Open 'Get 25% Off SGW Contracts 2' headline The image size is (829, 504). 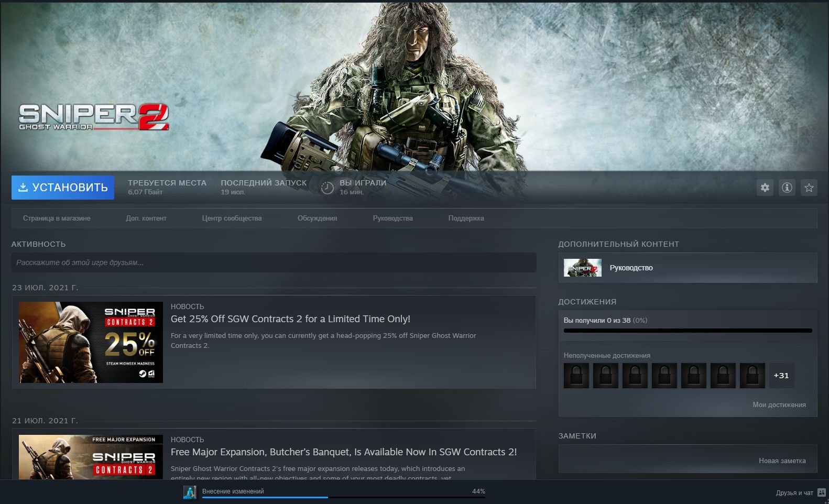pyautogui.click(x=290, y=319)
